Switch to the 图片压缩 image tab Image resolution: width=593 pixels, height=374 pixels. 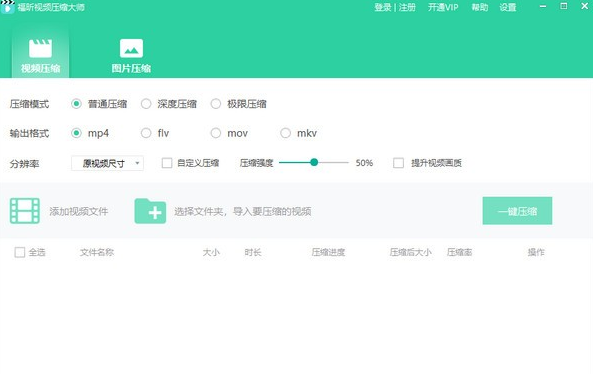coord(131,55)
